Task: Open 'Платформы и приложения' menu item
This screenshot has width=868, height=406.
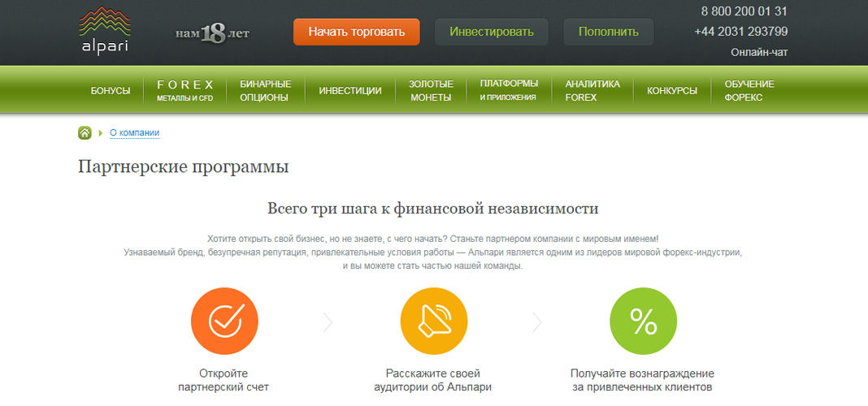Action: click(509, 90)
